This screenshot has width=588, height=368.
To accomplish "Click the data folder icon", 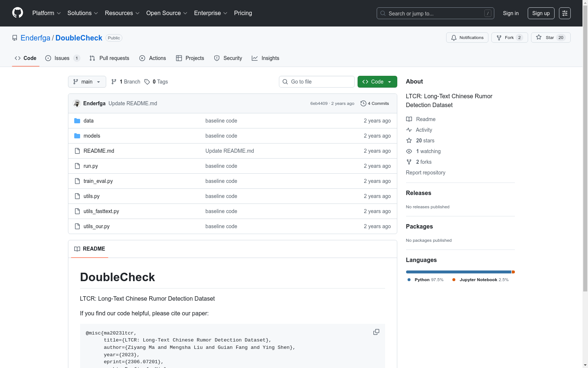I will coord(77,121).
